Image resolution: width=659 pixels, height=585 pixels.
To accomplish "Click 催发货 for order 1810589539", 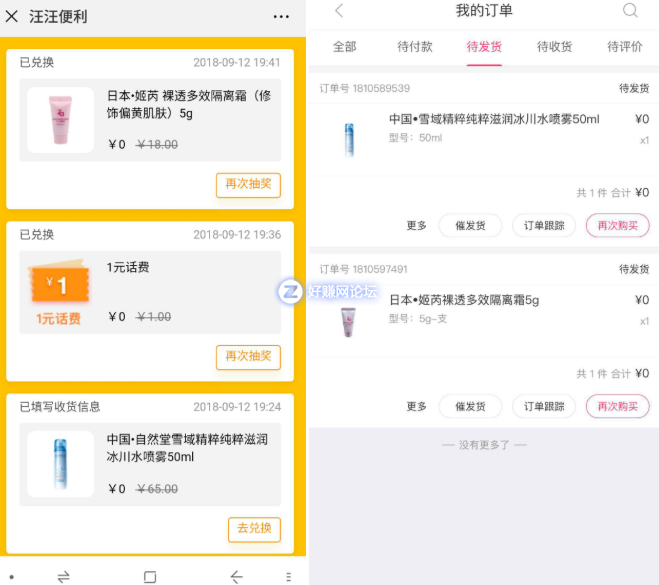I will click(x=470, y=225).
